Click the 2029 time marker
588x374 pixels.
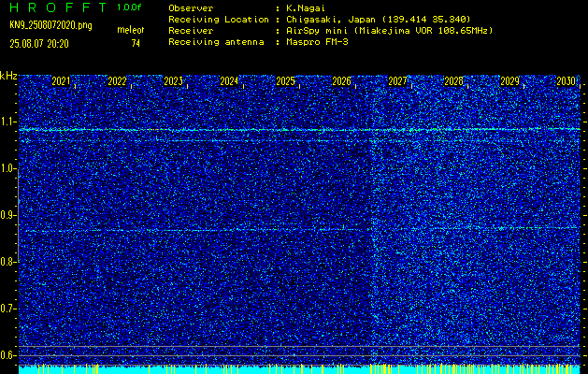[x=510, y=81]
